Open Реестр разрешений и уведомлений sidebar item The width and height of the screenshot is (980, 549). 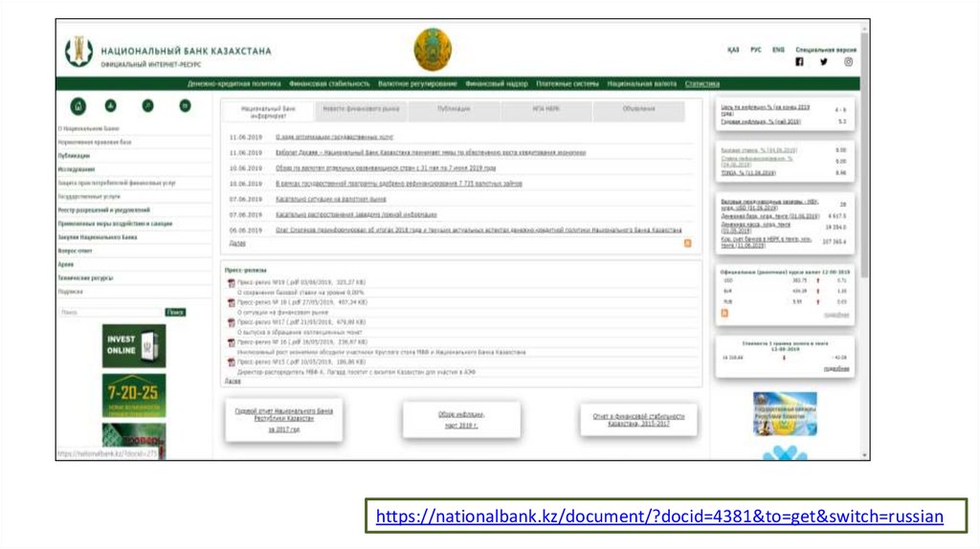(x=103, y=210)
